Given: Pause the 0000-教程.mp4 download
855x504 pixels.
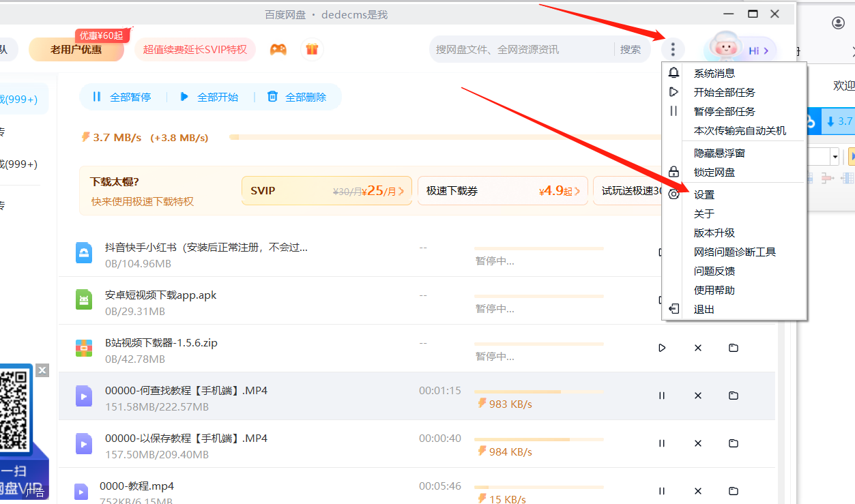Looking at the screenshot, I should pos(662,491).
